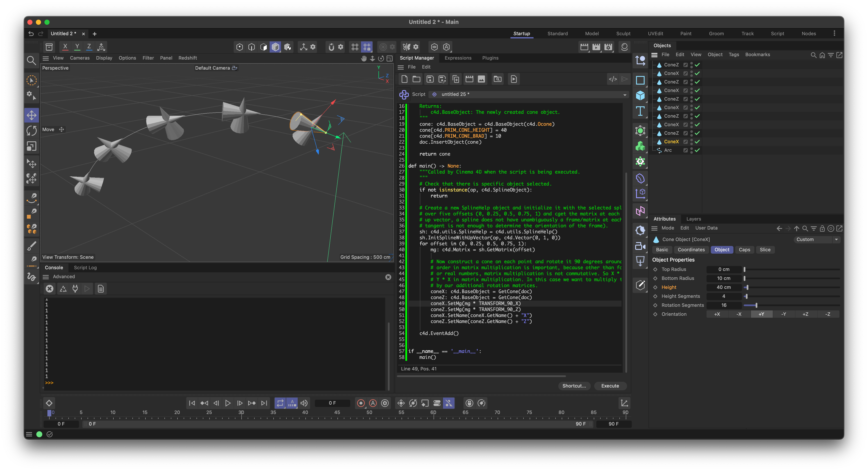Click the Scale tool icon
Image resolution: width=868 pixels, height=471 pixels.
(x=32, y=146)
